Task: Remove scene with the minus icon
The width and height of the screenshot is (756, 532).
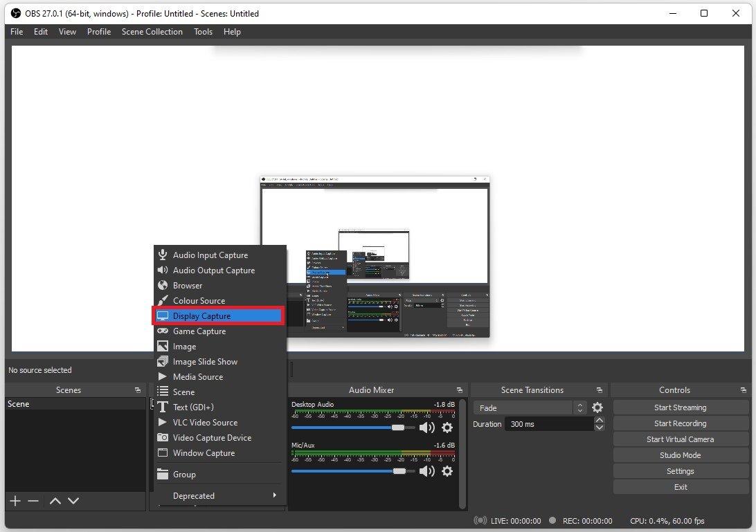Action: tap(33, 501)
